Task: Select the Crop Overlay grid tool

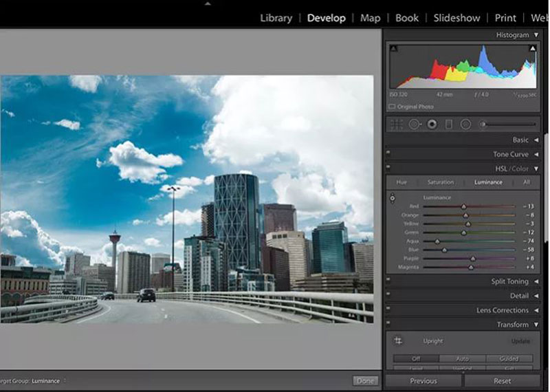Action: 397,124
